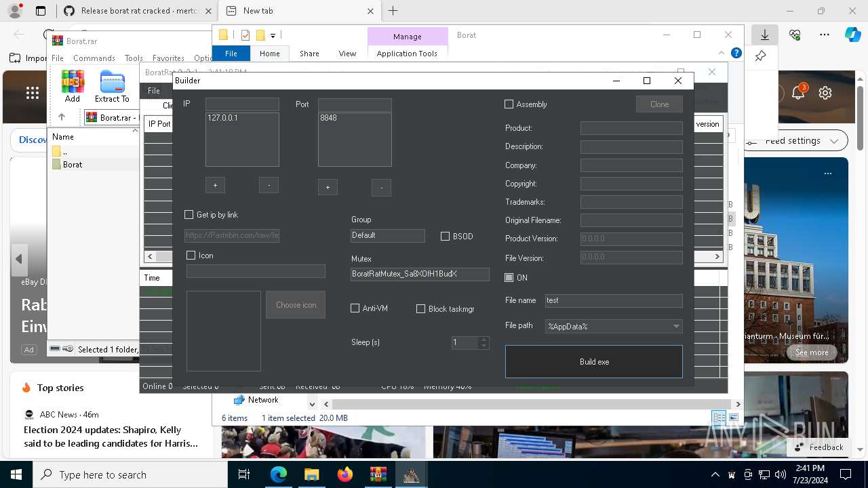Click the plus button under IP list

[215, 185]
